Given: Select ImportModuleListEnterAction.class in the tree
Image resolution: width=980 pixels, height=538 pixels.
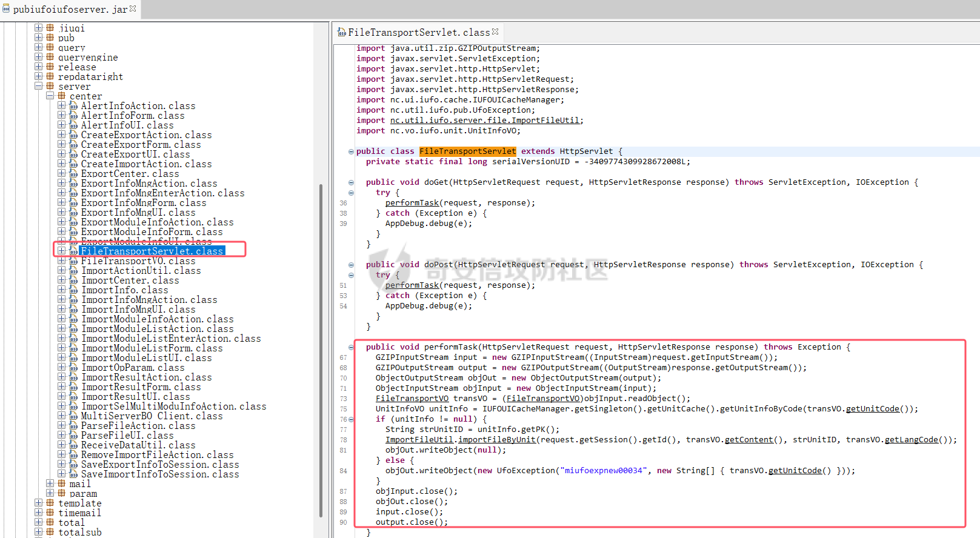Looking at the screenshot, I should [171, 339].
